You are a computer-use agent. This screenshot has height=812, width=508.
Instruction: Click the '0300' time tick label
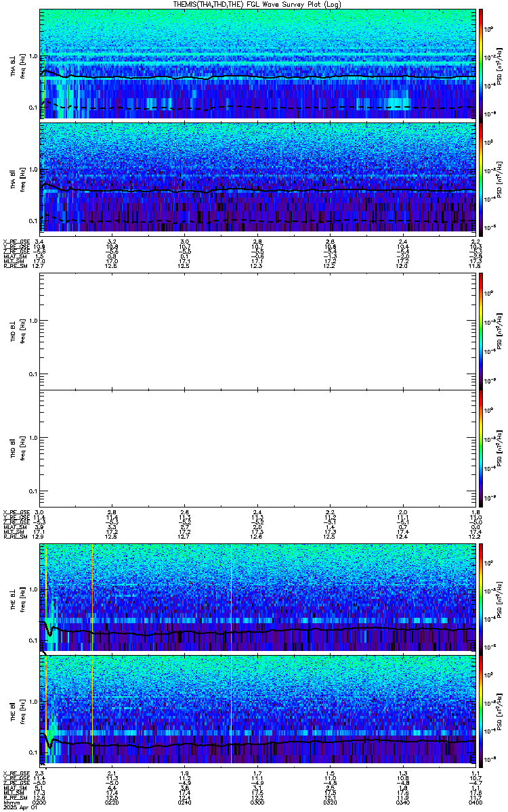(258, 802)
